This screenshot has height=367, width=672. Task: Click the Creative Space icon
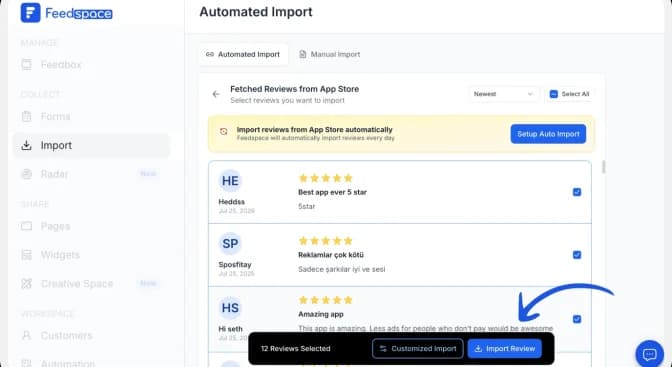click(27, 284)
